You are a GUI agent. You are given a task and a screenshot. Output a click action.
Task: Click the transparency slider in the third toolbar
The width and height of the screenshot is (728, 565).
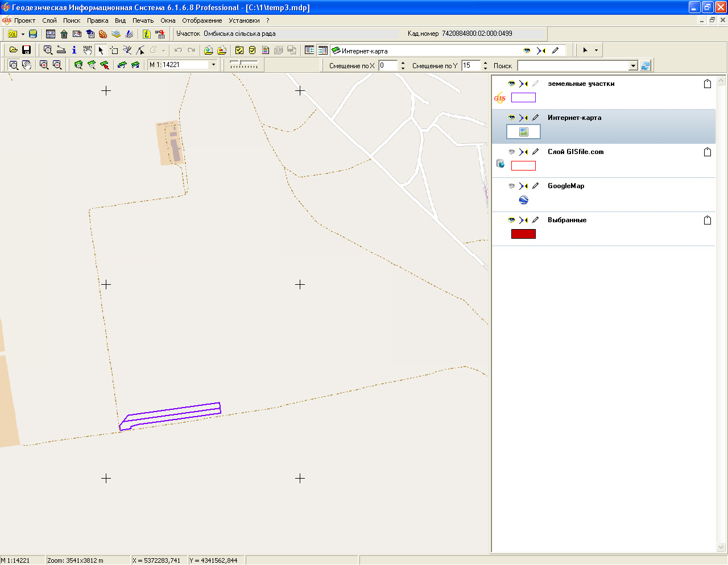pyautogui.click(x=243, y=65)
